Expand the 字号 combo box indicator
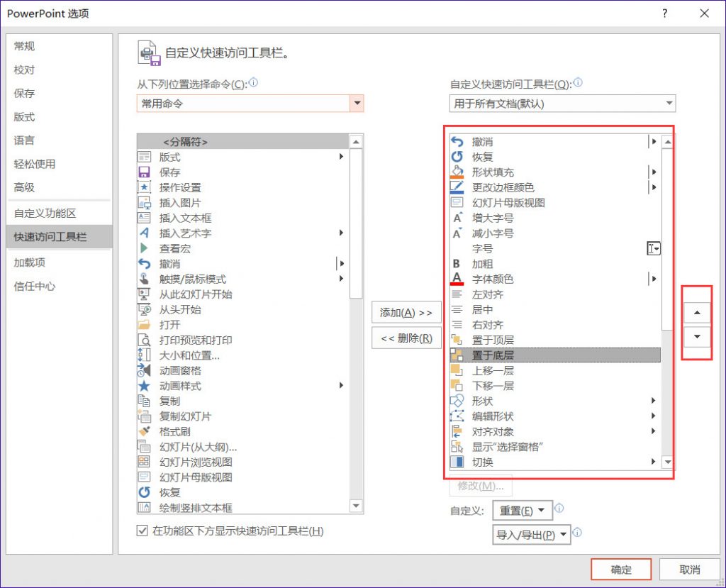 [653, 249]
